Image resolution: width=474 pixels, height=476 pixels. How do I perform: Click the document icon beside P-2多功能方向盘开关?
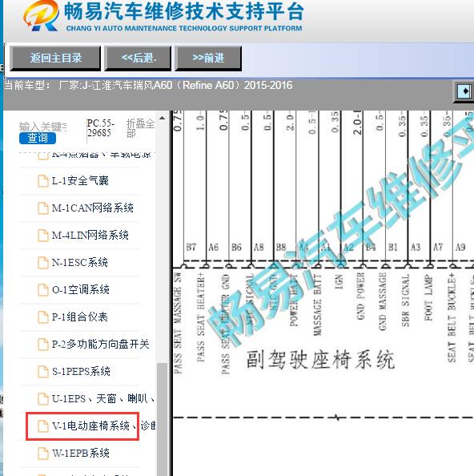coord(42,345)
